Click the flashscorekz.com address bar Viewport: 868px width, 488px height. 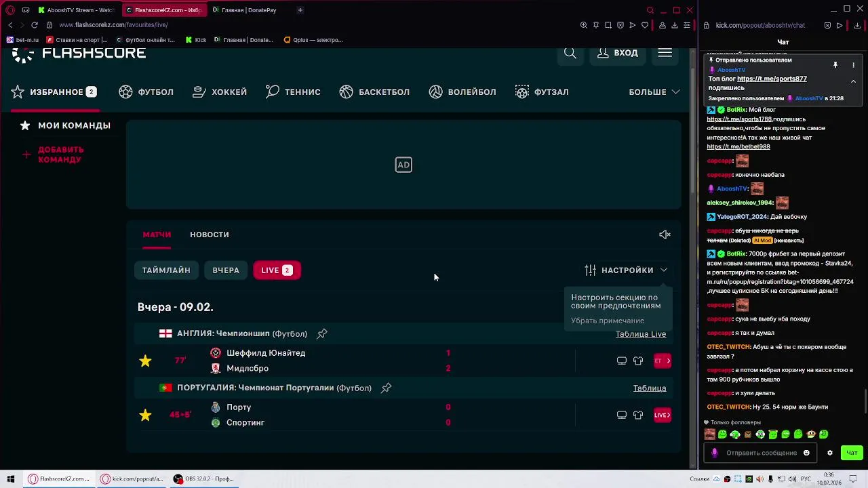click(x=113, y=25)
